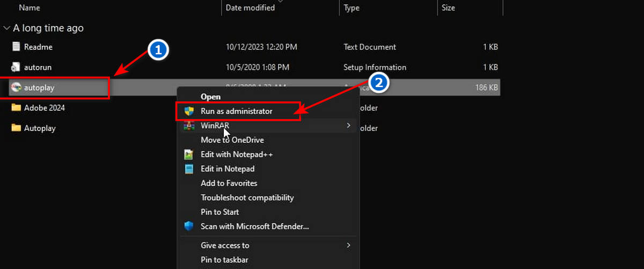Click the shield icon beside Run as administrator
The width and height of the screenshot is (644, 269).
point(188,111)
